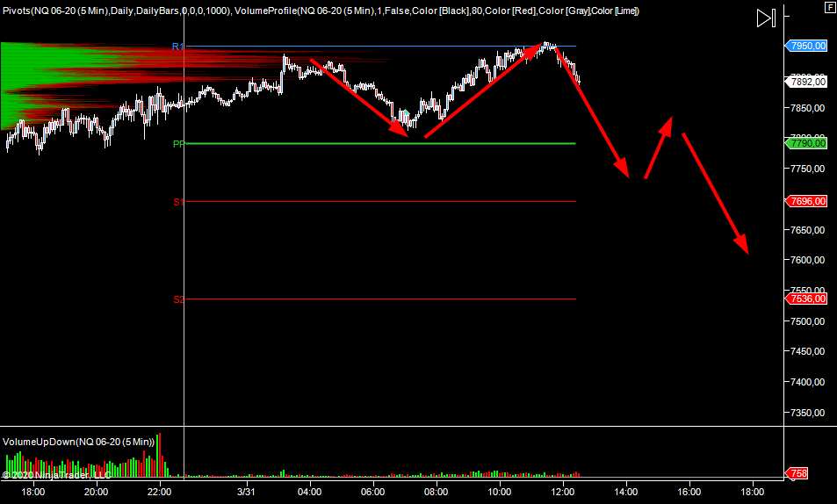
Task: Select the blue 7950,00 R1 price marker
Action: (x=808, y=46)
